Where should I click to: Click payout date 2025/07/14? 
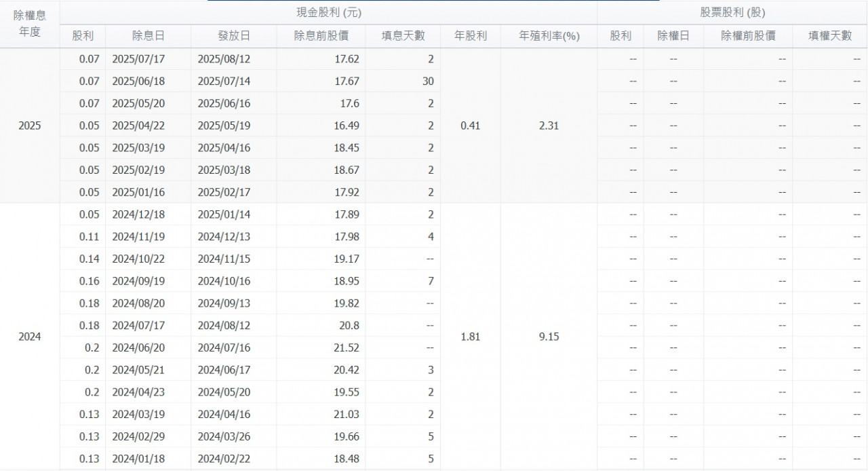click(x=224, y=81)
